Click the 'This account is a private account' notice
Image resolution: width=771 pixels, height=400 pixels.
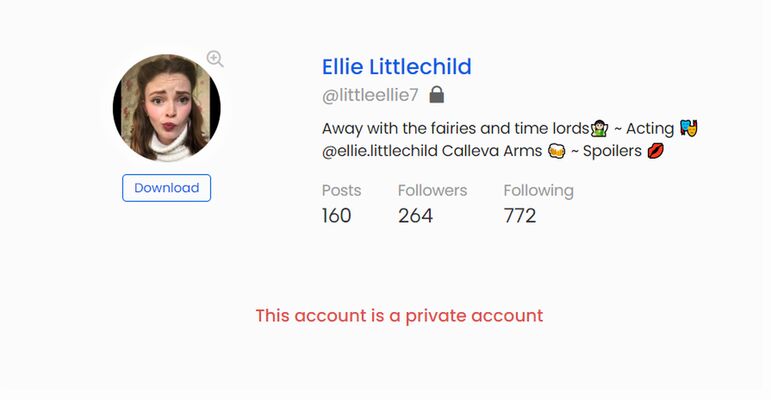point(399,316)
